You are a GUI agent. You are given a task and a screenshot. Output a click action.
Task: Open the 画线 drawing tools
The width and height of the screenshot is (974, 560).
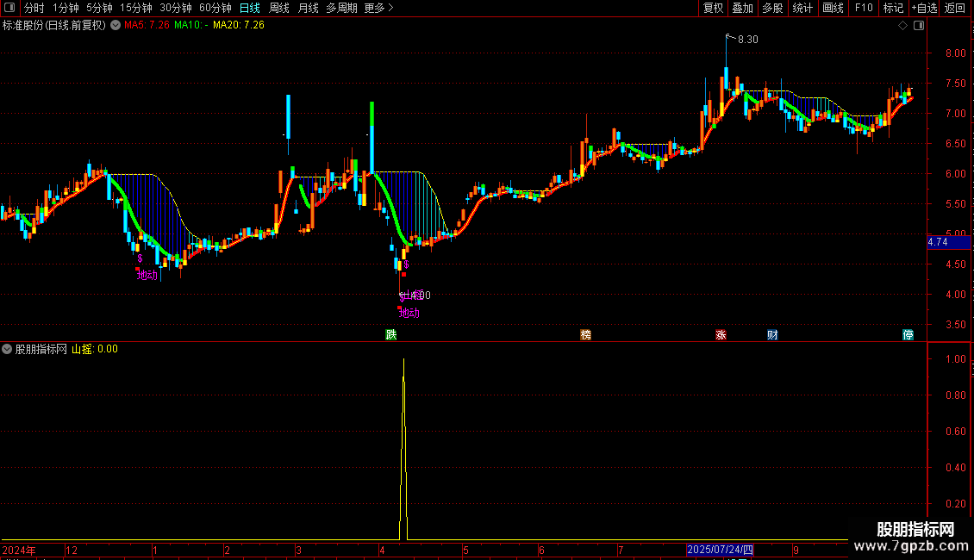pos(833,8)
